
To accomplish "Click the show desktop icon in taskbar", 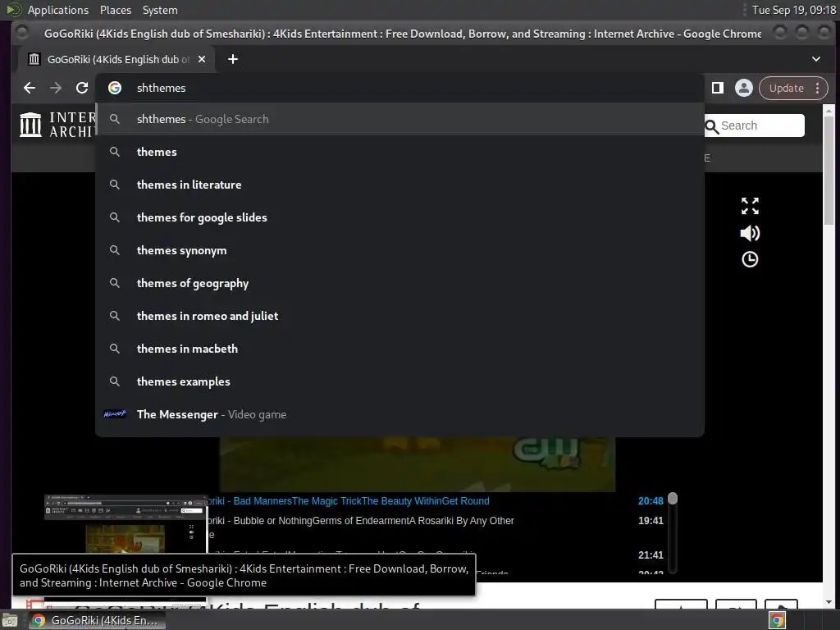I will click(x=10, y=621).
